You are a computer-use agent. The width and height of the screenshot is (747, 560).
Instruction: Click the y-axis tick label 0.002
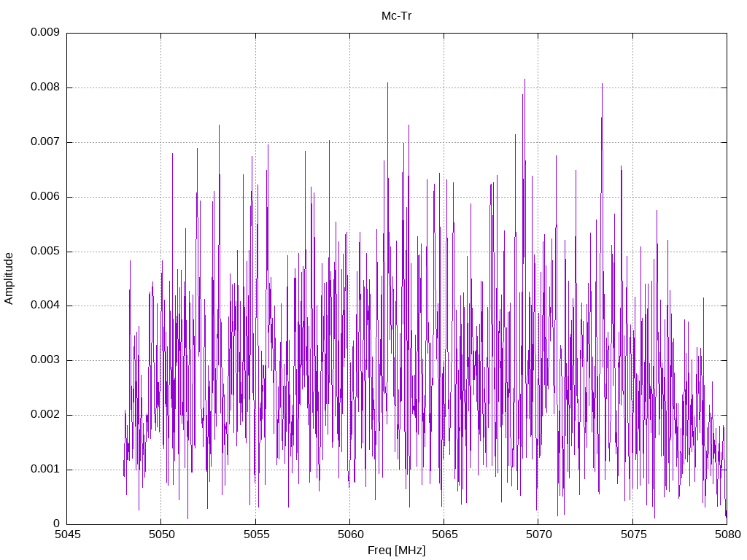pyautogui.click(x=45, y=415)
